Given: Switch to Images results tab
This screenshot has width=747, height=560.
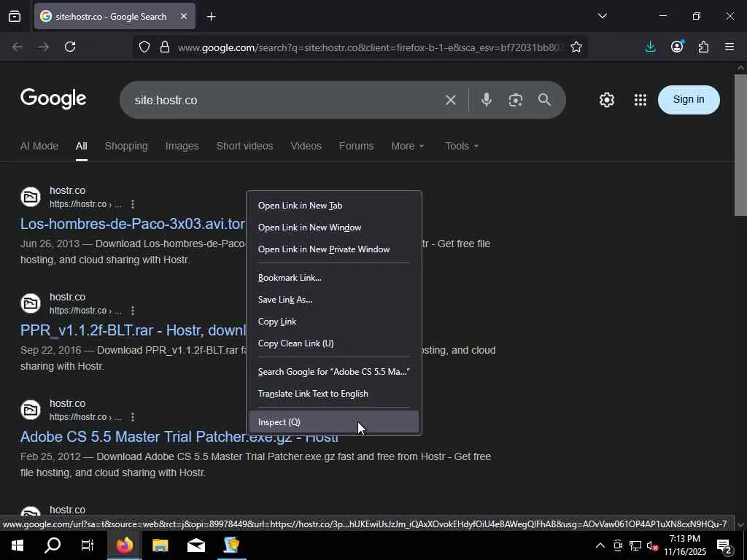Looking at the screenshot, I should click(x=182, y=146).
